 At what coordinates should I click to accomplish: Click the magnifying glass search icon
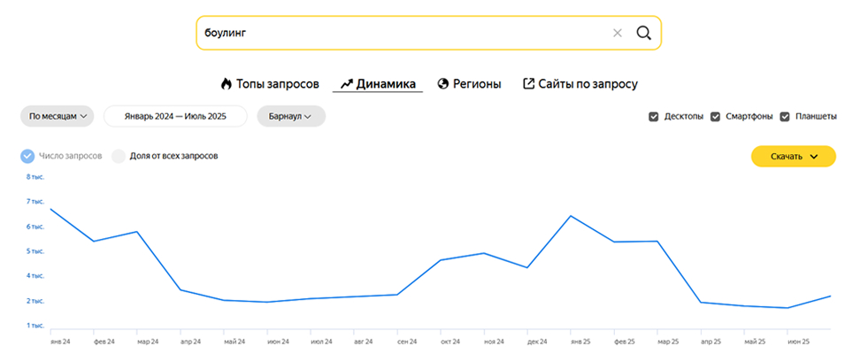click(x=643, y=33)
